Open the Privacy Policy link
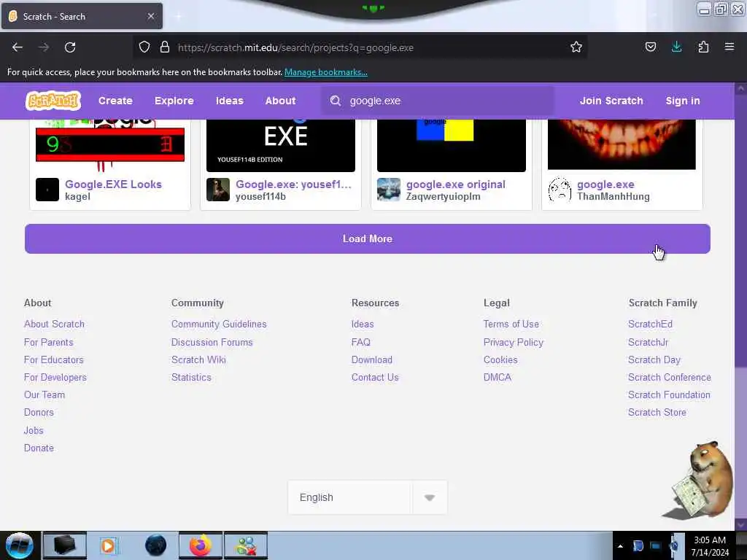The image size is (747, 560). tap(513, 342)
